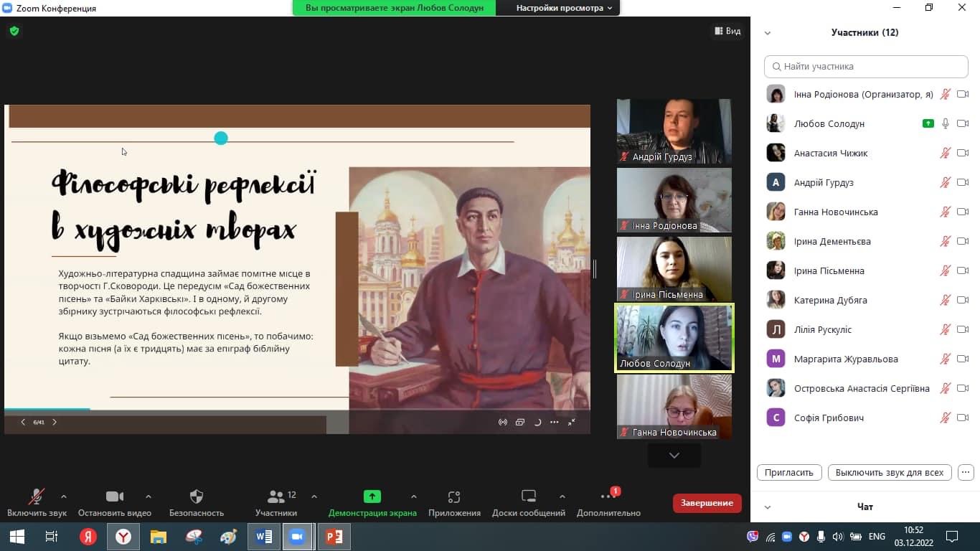
Task: Select participant Ірина Дементьєва in list
Action: (x=866, y=241)
